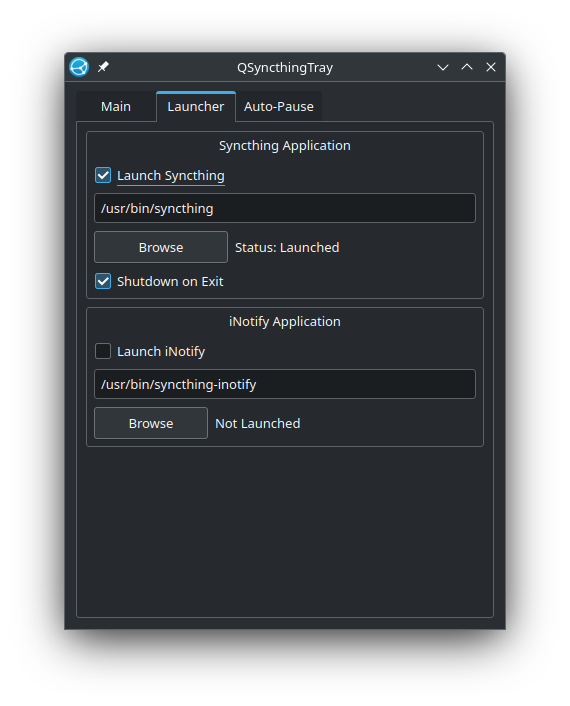
Task: Open the Auto-Pause tab
Action: 279,107
